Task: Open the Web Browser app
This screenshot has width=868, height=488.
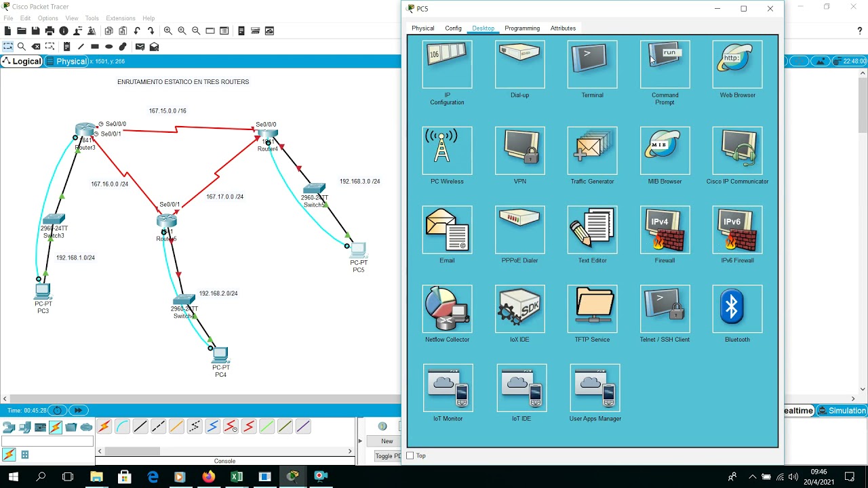Action: click(x=737, y=64)
